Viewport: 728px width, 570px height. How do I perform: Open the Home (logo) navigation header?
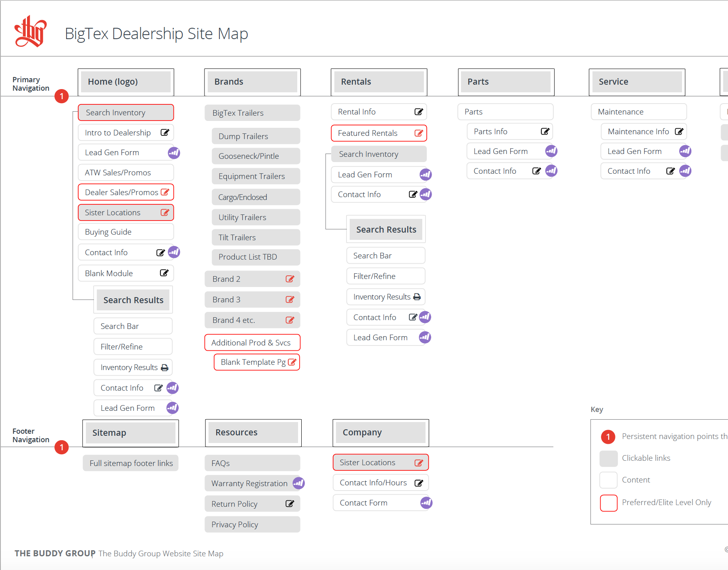coord(126,82)
